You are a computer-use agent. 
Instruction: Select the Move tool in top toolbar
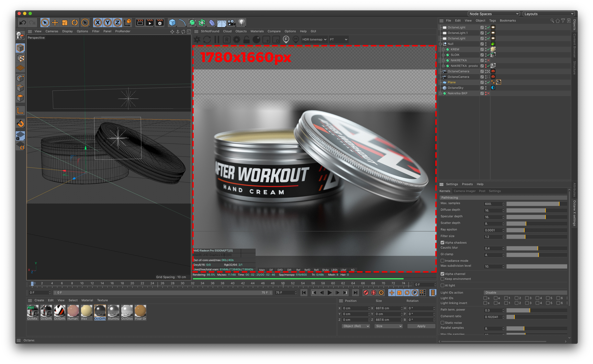(x=55, y=23)
